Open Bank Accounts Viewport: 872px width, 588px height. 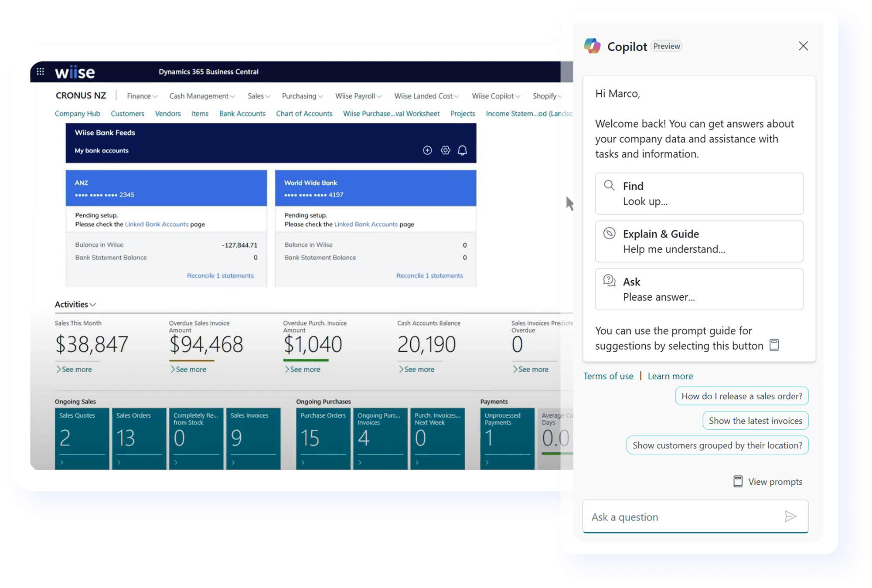point(242,113)
